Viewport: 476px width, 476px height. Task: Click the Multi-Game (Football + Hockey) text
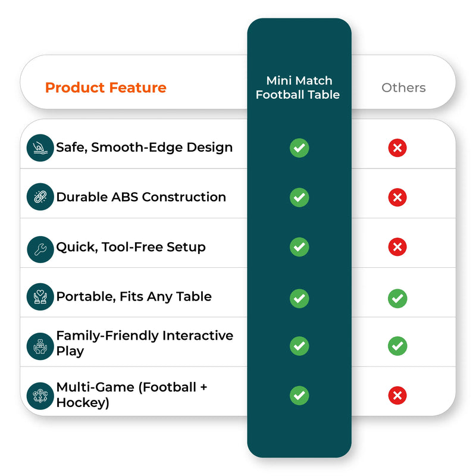click(x=131, y=394)
